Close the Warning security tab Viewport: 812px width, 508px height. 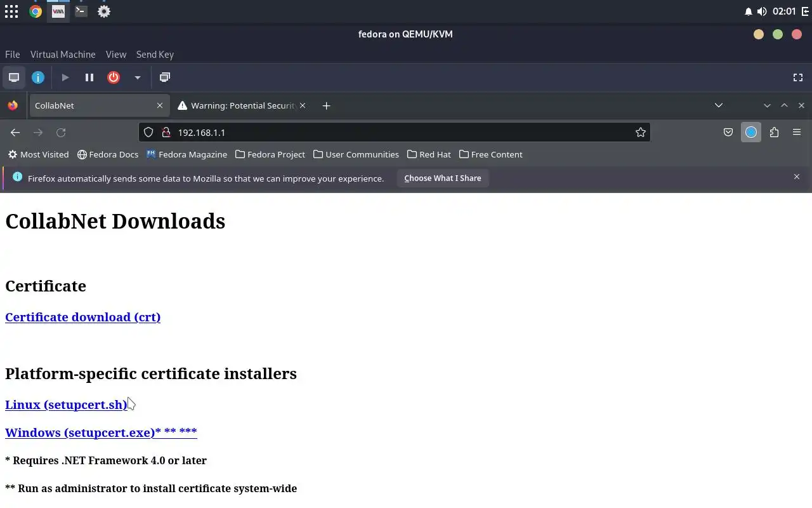click(303, 105)
